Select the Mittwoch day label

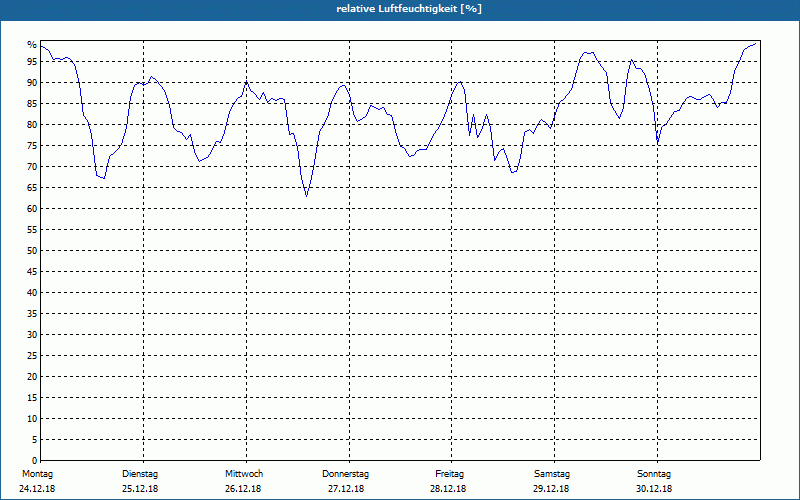pos(244,474)
